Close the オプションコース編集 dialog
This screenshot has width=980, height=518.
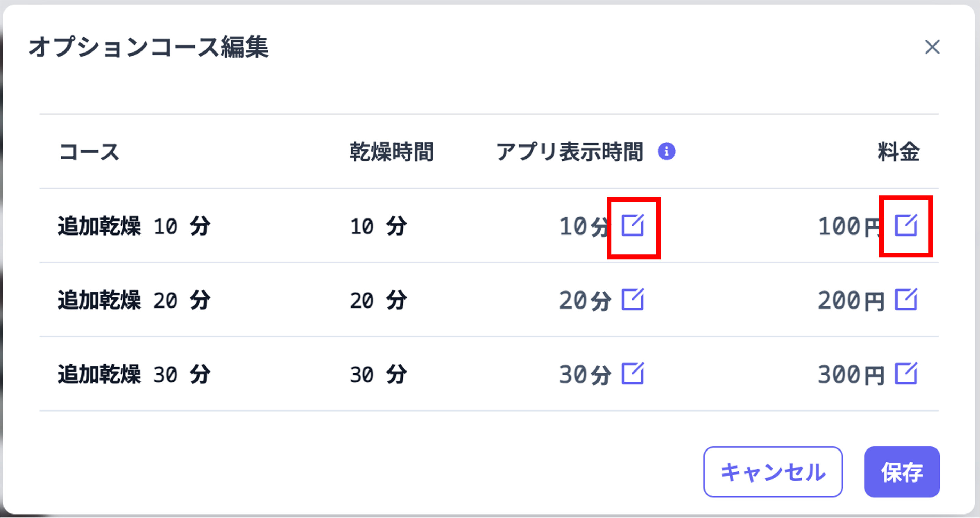point(932,47)
